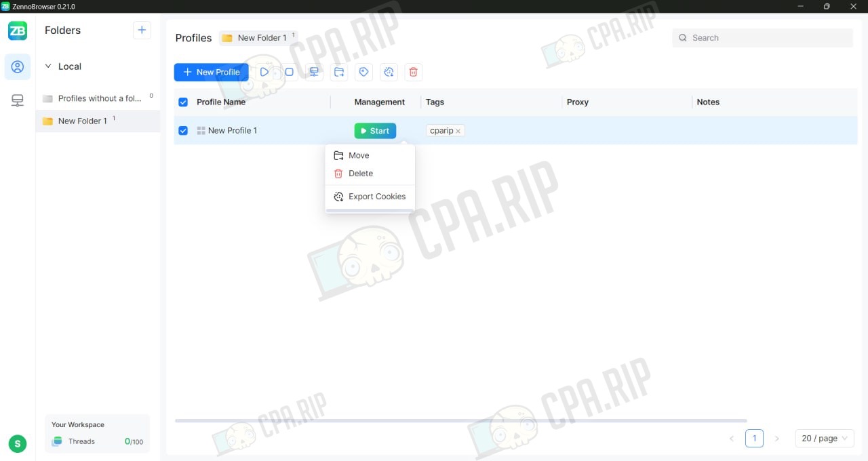Add a new folder with the plus button

pyautogui.click(x=142, y=30)
